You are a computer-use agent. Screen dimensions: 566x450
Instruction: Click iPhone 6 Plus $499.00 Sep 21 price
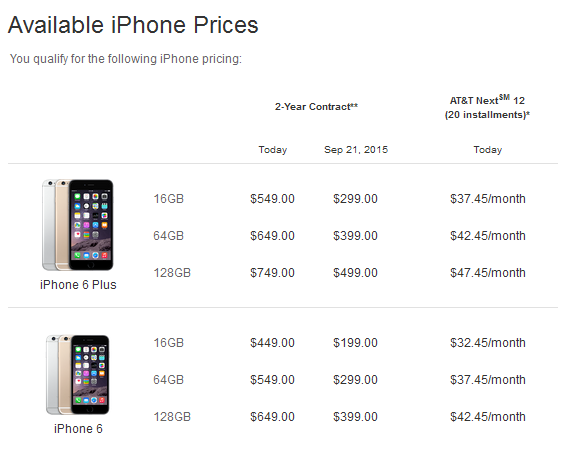(x=356, y=273)
